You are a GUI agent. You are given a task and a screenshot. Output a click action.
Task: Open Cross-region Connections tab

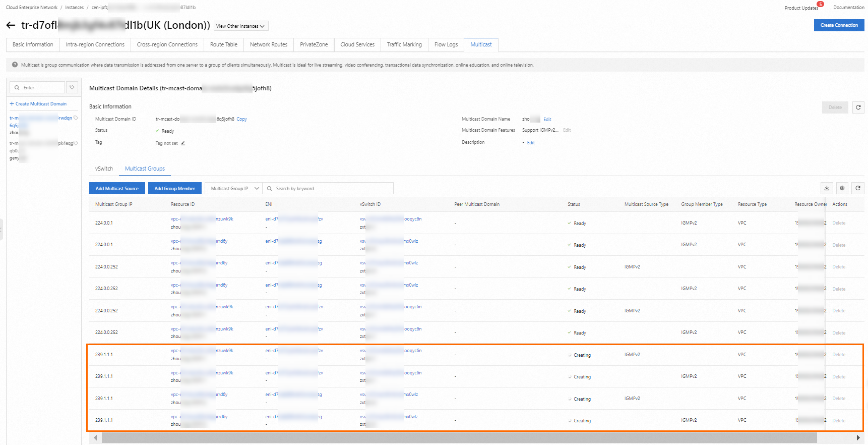[x=167, y=44]
